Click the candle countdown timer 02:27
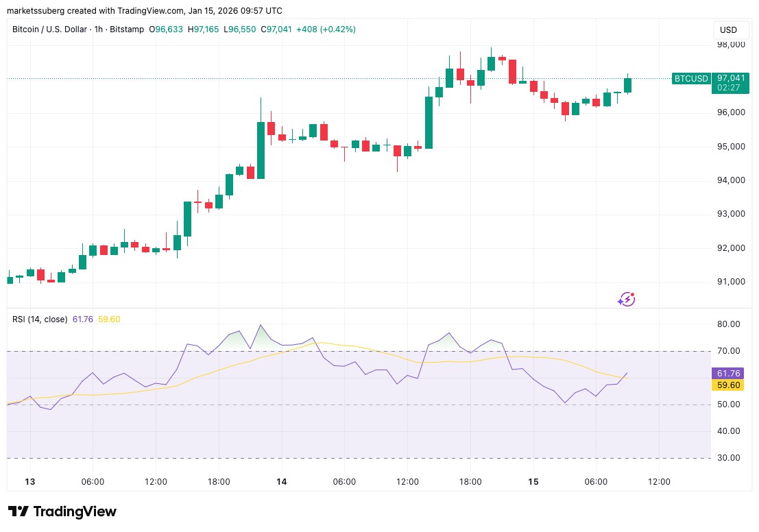Screen dimensions: 759x532 (x=730, y=88)
